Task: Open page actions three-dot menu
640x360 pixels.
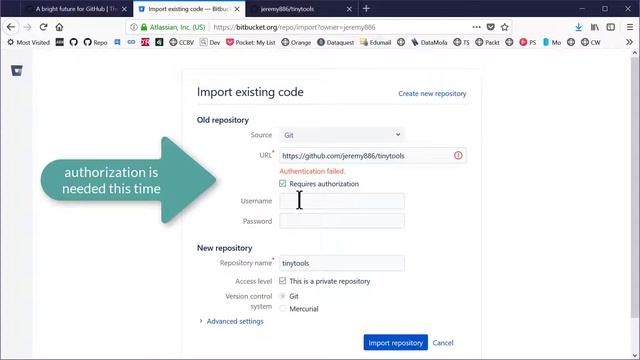Action: 476,27
